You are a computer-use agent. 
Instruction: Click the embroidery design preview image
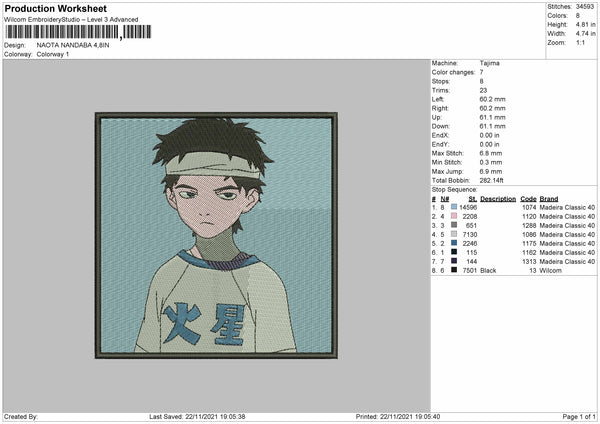tap(216, 235)
